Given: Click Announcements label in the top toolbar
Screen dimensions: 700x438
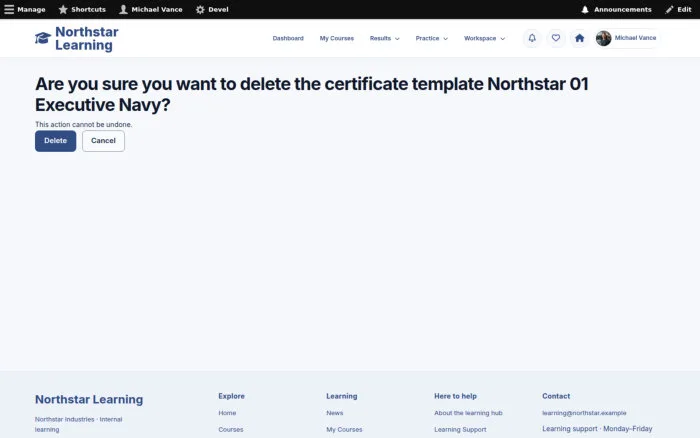Looking at the screenshot, I should click(622, 9).
